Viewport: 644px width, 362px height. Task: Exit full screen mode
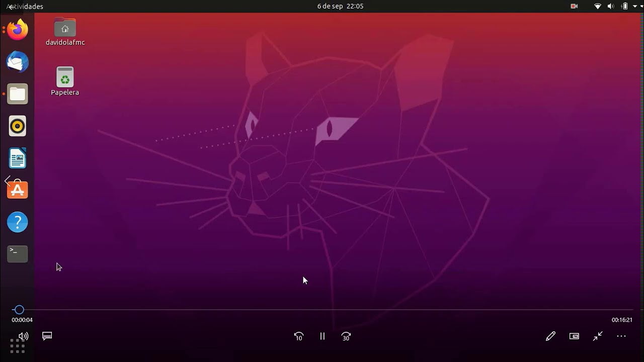click(x=598, y=336)
